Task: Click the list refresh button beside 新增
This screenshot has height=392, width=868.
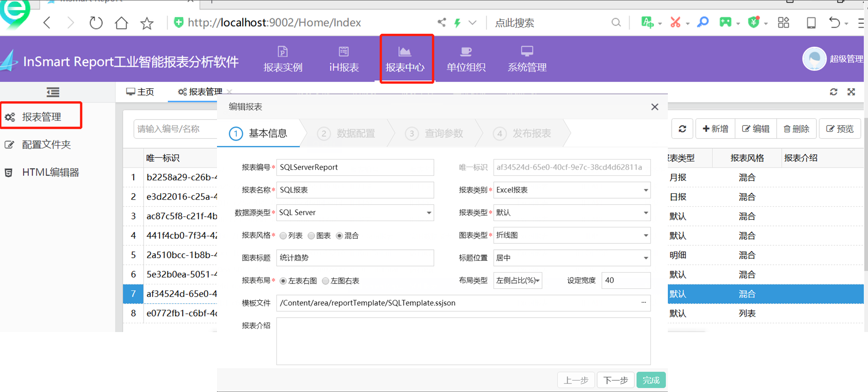Action: pyautogui.click(x=682, y=129)
